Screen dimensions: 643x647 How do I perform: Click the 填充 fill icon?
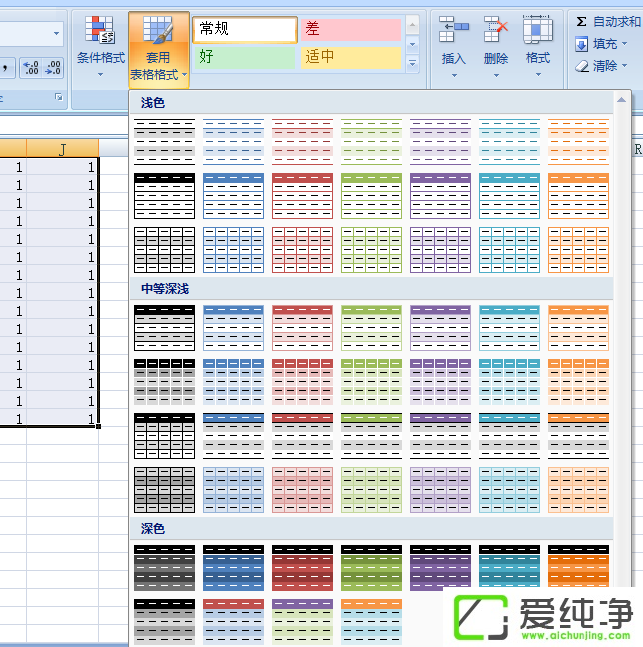pyautogui.click(x=582, y=44)
